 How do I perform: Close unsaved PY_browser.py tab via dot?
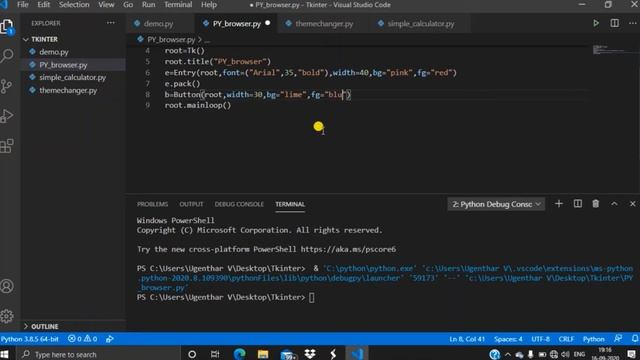[x=268, y=23]
